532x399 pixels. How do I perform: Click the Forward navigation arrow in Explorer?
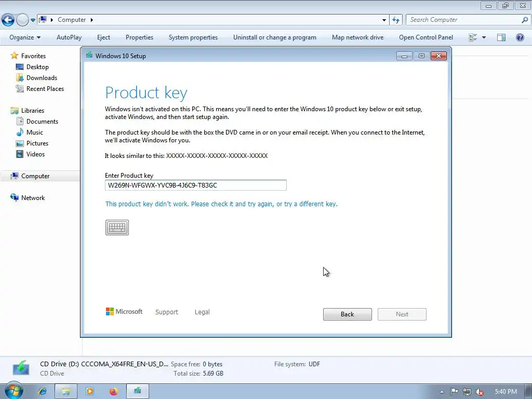click(22, 20)
